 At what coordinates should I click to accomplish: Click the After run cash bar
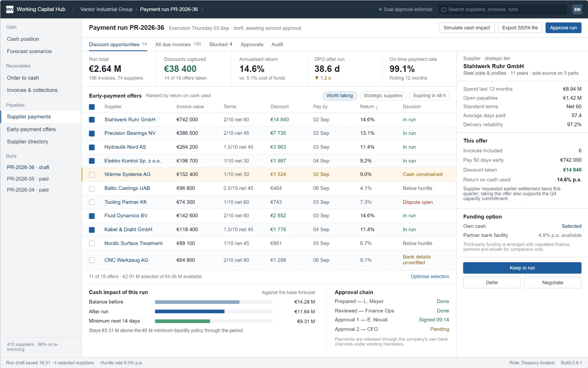pos(214,312)
